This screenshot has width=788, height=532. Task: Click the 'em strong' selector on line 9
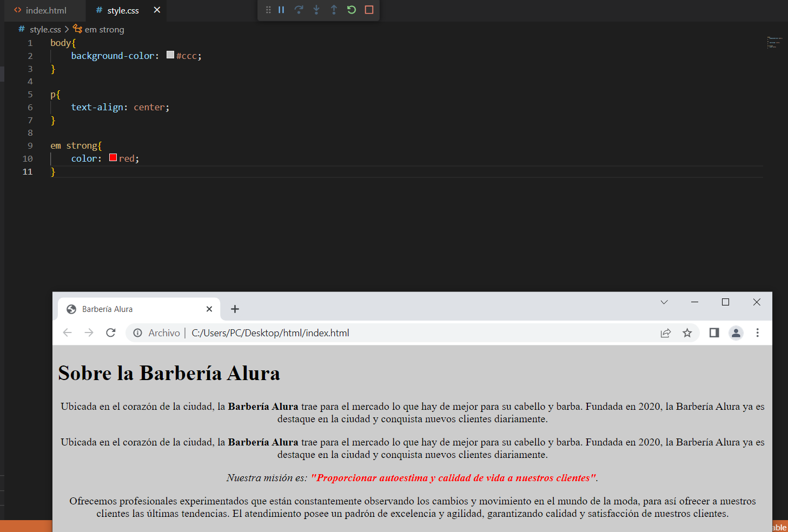pyautogui.click(x=74, y=145)
